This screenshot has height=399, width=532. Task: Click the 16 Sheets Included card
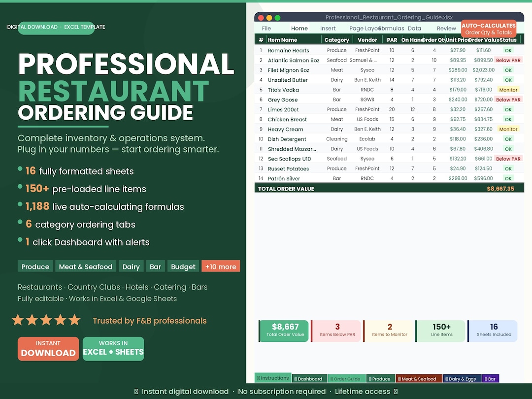[493, 331]
